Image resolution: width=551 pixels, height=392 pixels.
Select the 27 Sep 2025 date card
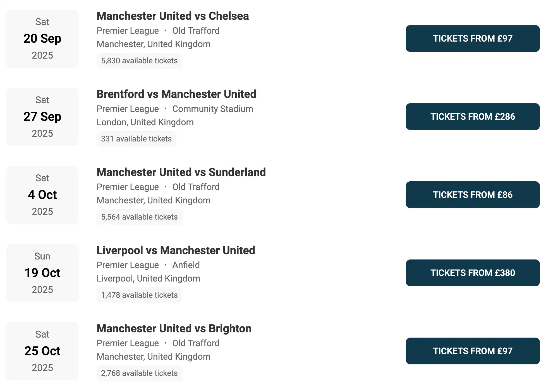tap(42, 117)
